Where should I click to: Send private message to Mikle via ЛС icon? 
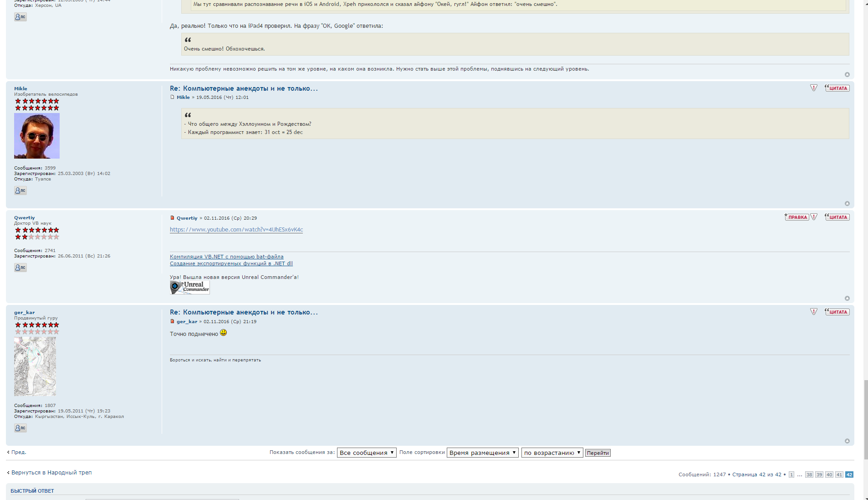coord(20,191)
